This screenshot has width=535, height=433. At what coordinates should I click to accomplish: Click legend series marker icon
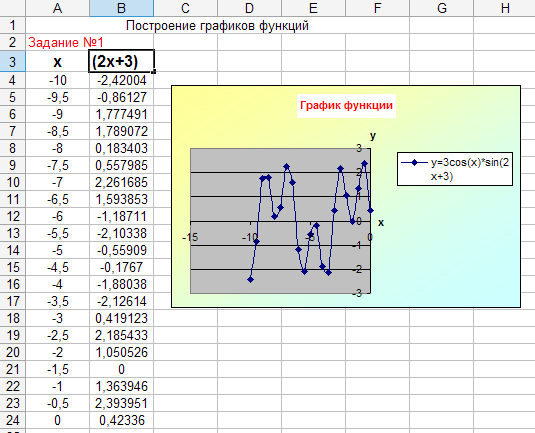coord(414,162)
